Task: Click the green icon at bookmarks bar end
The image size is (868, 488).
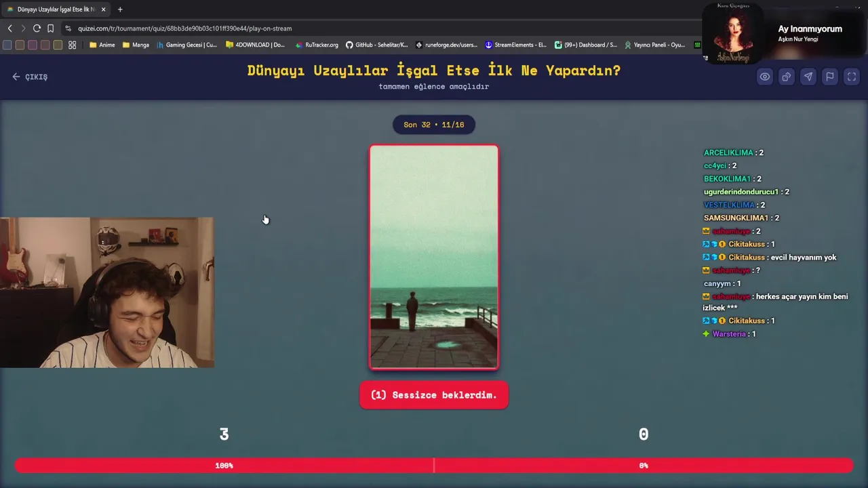Action: coord(696,45)
